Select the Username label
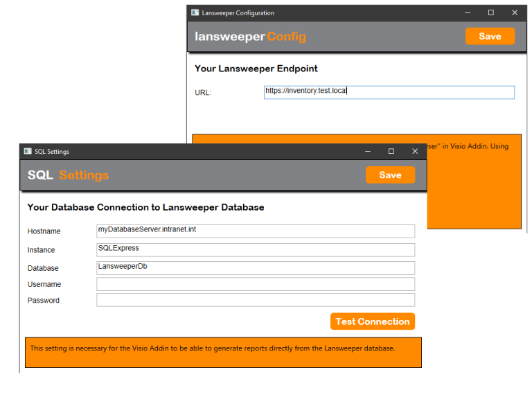This screenshot has width=532, height=399. coord(44,284)
